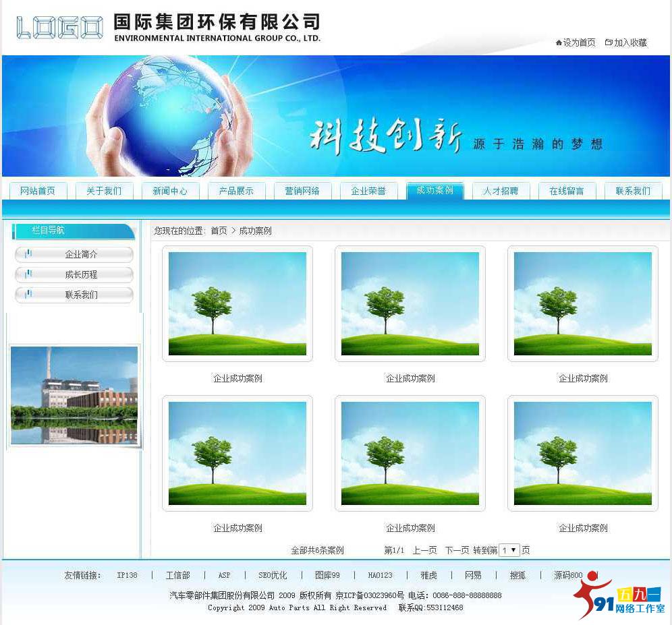Open the 在线留言 navigation tab
Screen dimensions: 672x625
(x=567, y=191)
